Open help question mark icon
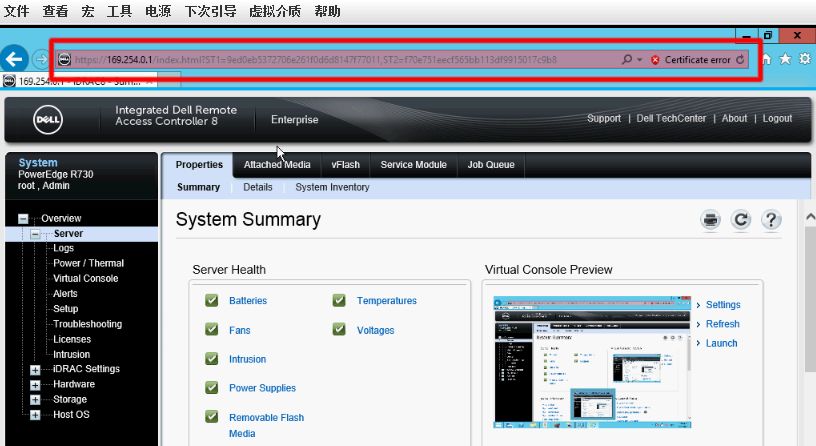The width and height of the screenshot is (816, 446). click(771, 220)
